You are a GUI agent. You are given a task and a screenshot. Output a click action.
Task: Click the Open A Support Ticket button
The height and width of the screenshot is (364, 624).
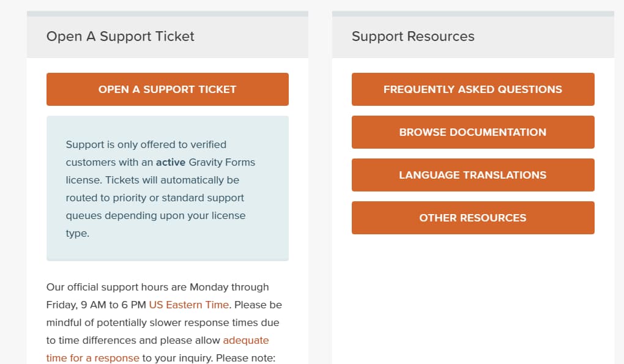tap(167, 89)
